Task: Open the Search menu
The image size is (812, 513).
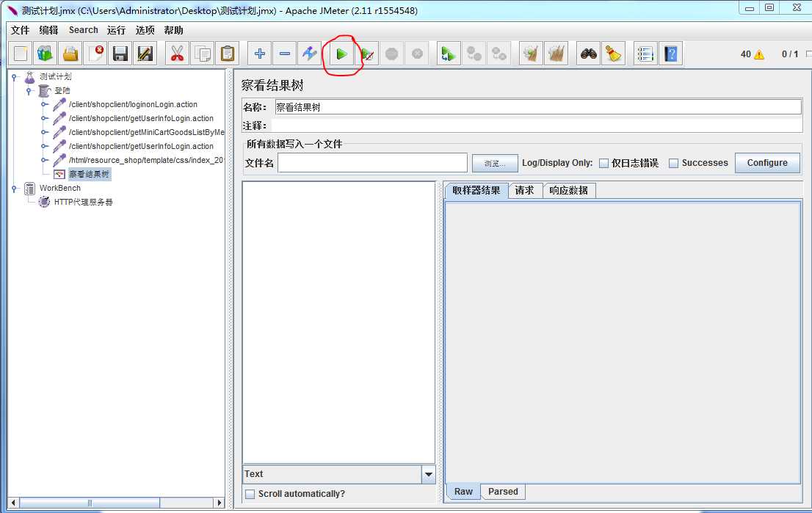Action: coord(84,30)
